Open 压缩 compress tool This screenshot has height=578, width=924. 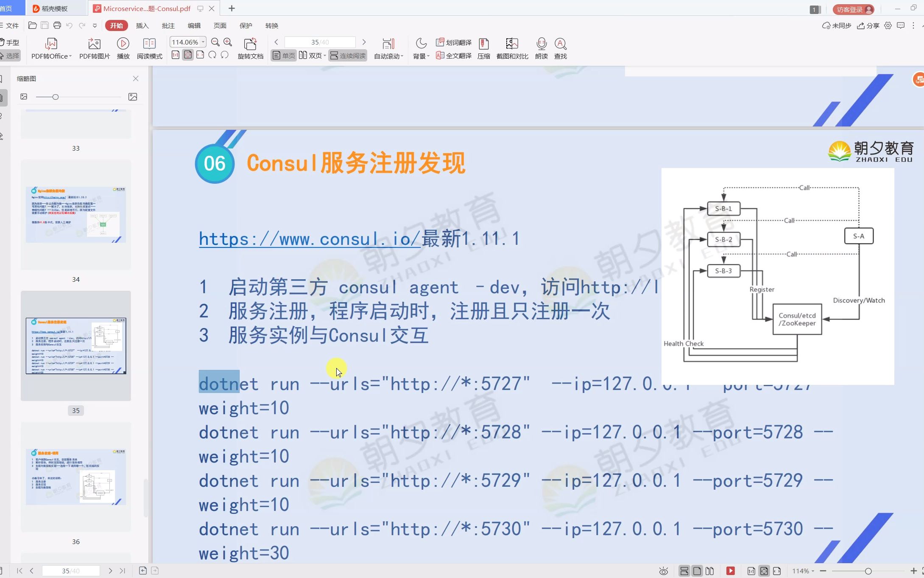[x=483, y=49]
